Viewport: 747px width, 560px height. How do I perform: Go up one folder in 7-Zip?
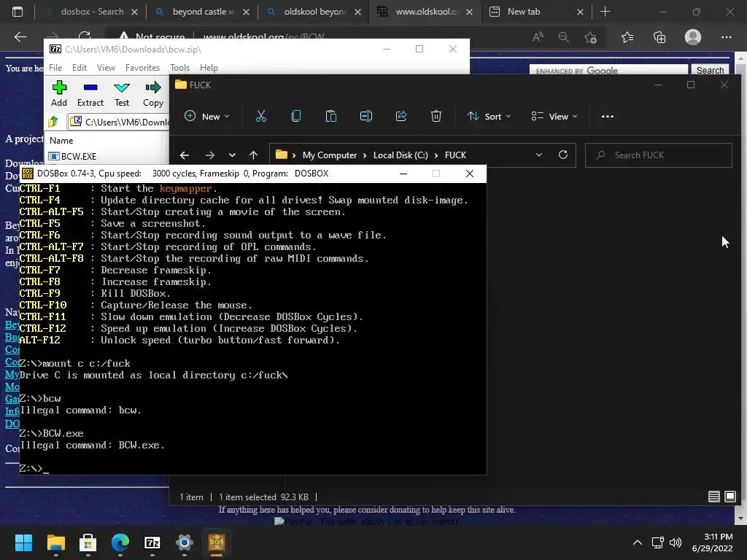[53, 122]
